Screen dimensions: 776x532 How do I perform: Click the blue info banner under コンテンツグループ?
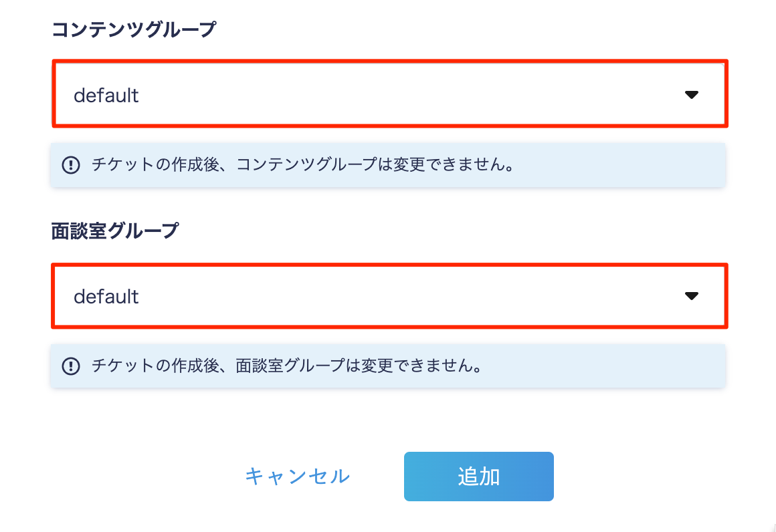pyautogui.click(x=388, y=165)
